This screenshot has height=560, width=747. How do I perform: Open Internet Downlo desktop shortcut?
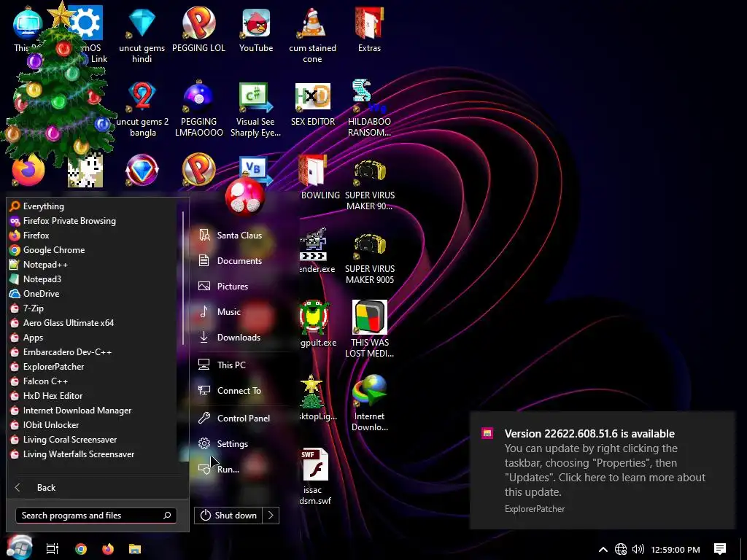pos(370,404)
